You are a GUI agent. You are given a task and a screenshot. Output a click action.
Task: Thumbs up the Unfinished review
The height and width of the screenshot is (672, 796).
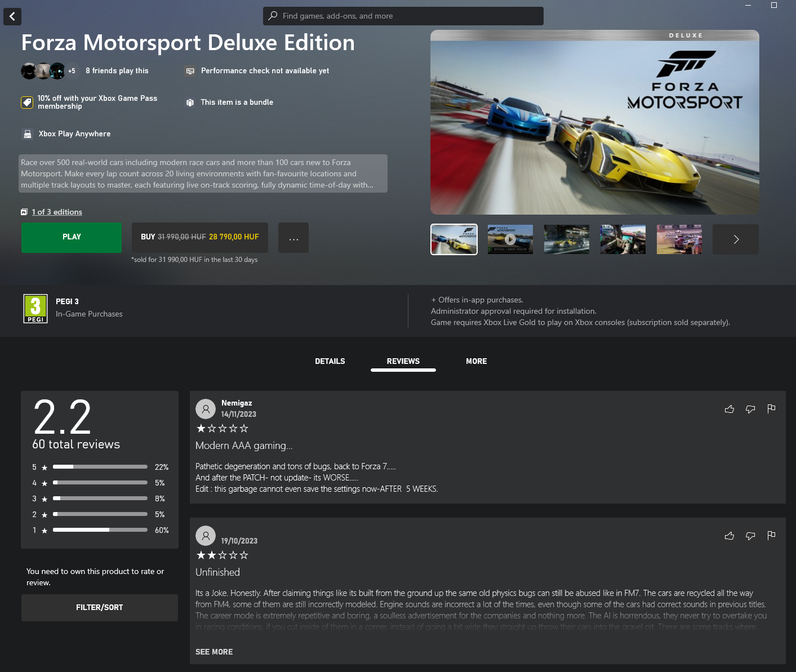[x=730, y=536]
